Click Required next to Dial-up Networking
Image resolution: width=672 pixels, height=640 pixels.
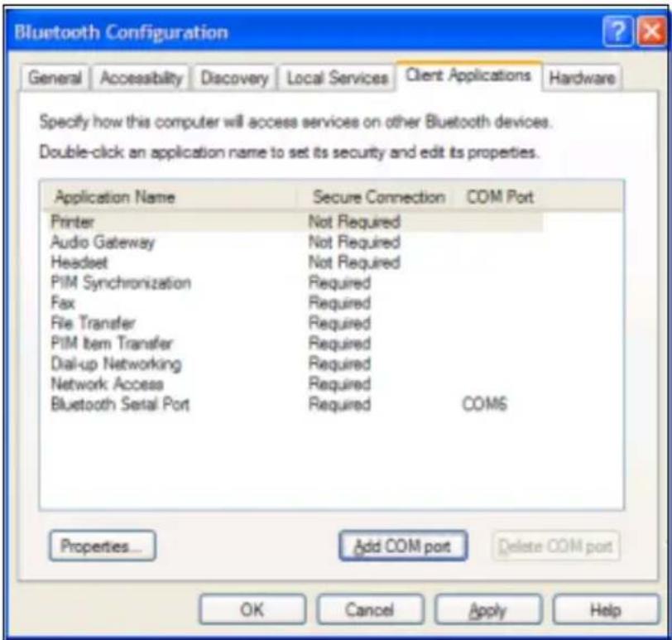[340, 363]
